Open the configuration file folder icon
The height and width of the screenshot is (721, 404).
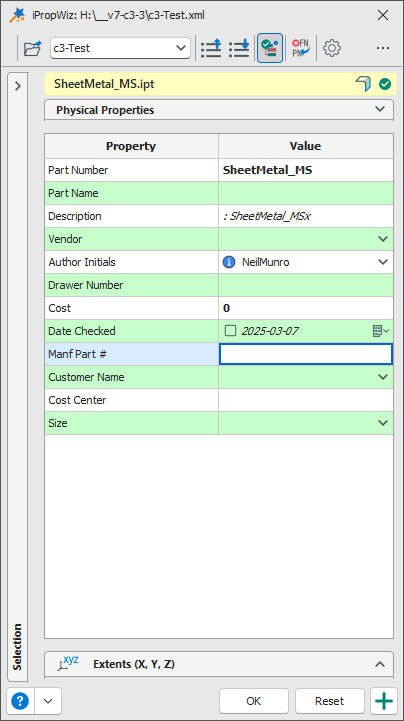pos(32,48)
